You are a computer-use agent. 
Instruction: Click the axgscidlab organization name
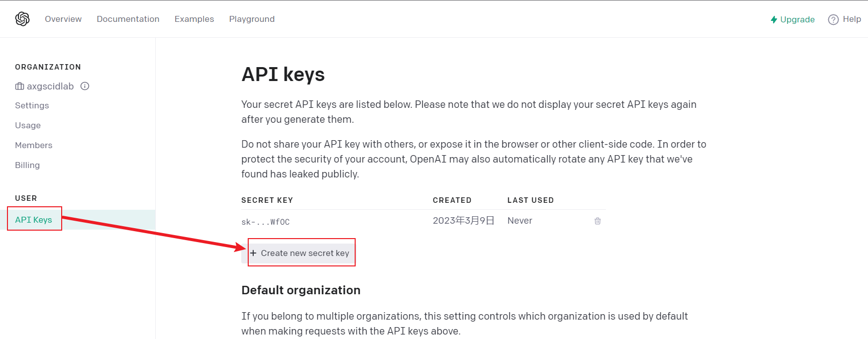tap(50, 86)
